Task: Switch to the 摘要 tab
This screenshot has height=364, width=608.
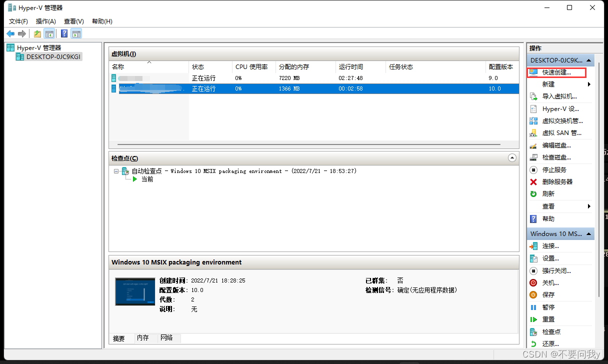Action: pyautogui.click(x=119, y=338)
